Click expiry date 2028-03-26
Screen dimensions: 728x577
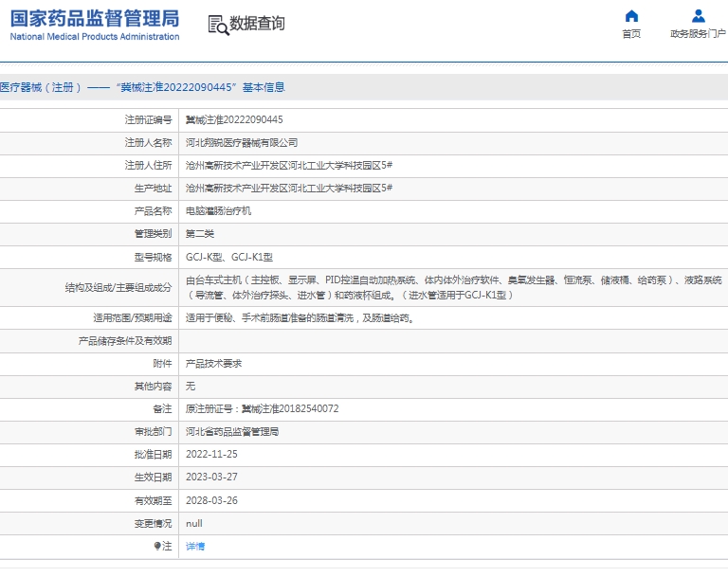[211, 500]
